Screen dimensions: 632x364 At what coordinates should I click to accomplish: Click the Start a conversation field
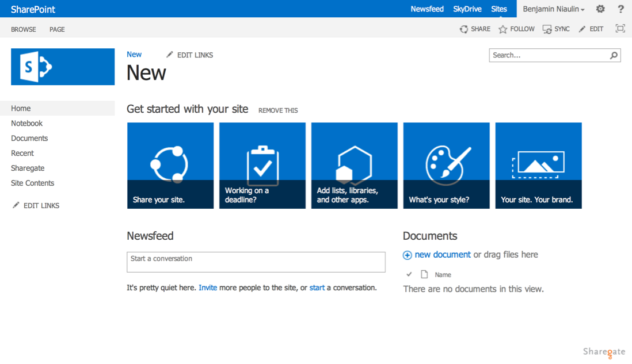coord(256,262)
